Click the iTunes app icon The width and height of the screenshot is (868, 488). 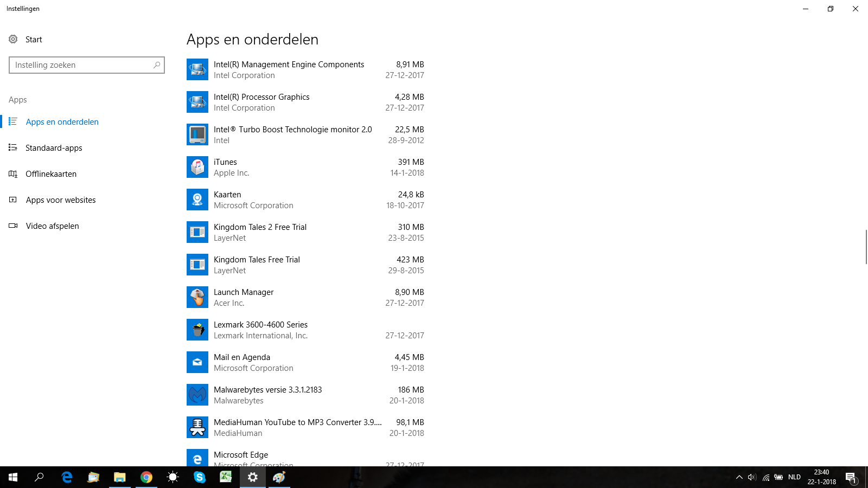pos(197,167)
